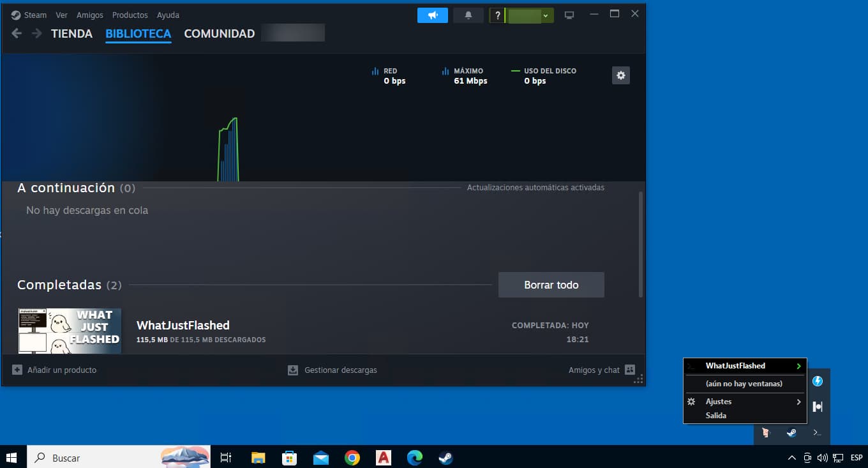Open the Steam menu
Viewport: 868px width, 468px height.
35,15
